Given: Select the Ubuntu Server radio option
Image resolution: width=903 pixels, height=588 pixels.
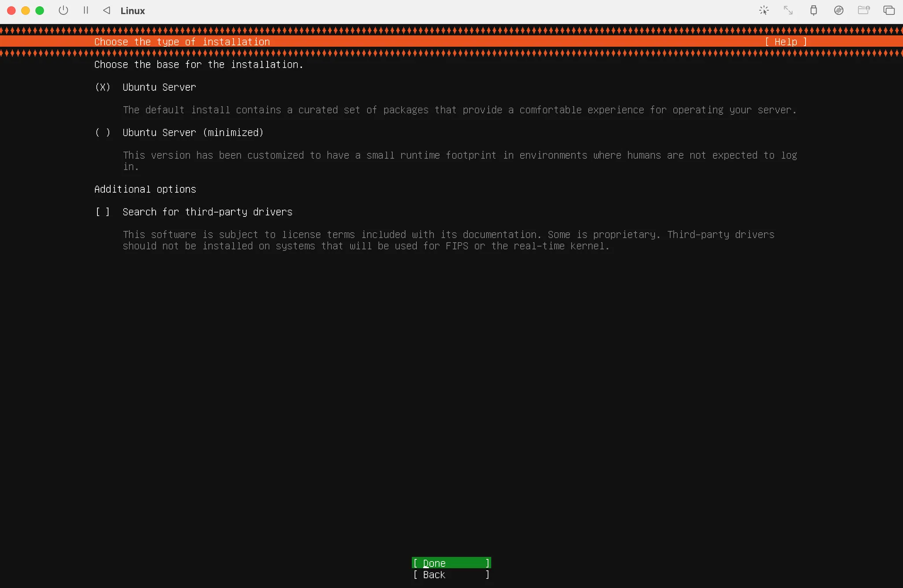Looking at the screenshot, I should 102,87.
